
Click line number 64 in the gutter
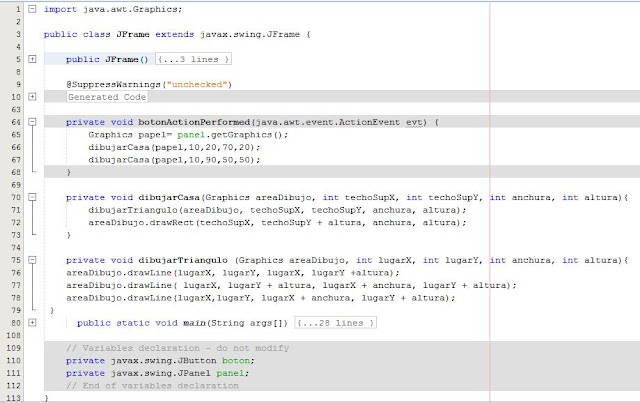pyautogui.click(x=16, y=122)
